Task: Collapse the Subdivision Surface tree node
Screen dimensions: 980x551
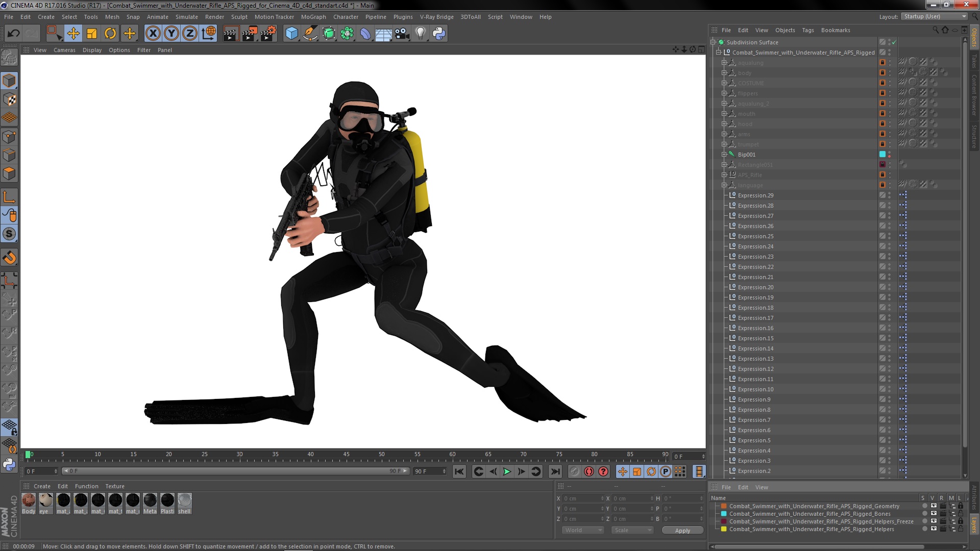Action: [713, 42]
